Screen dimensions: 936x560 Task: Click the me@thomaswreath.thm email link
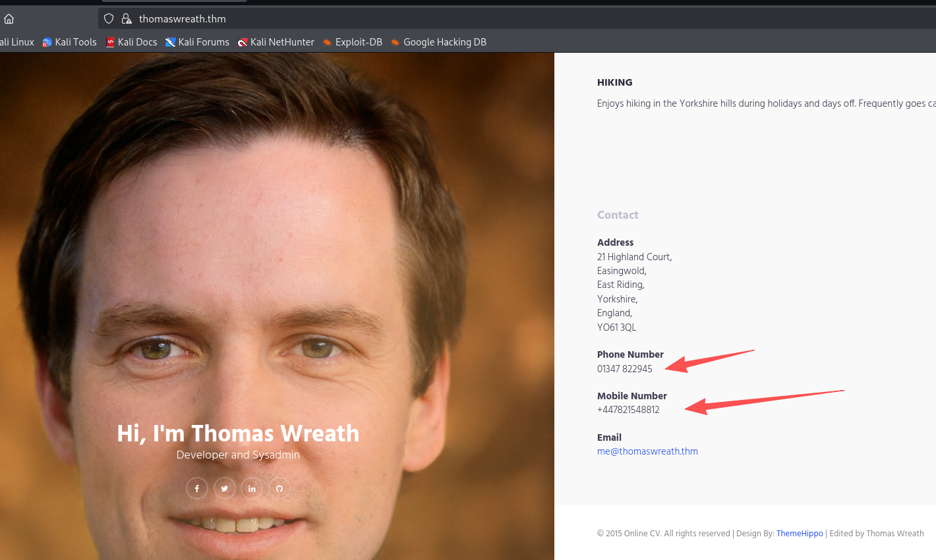(647, 451)
